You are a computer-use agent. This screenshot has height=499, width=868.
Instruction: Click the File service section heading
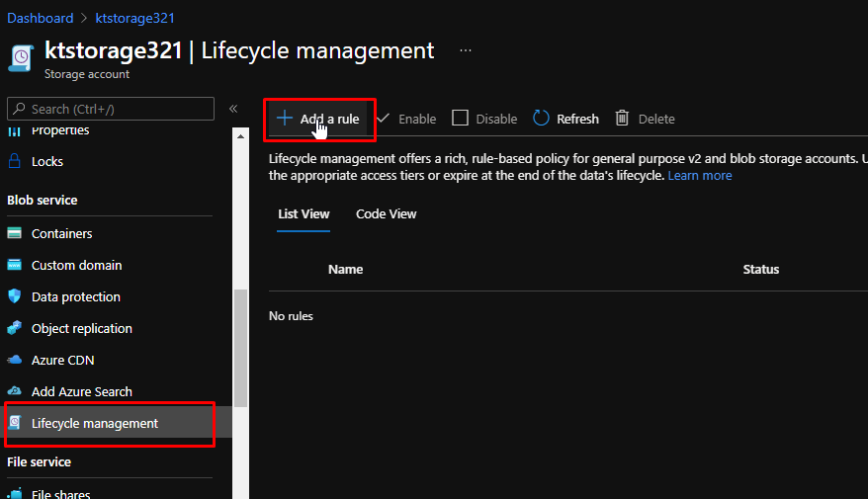click(x=39, y=461)
